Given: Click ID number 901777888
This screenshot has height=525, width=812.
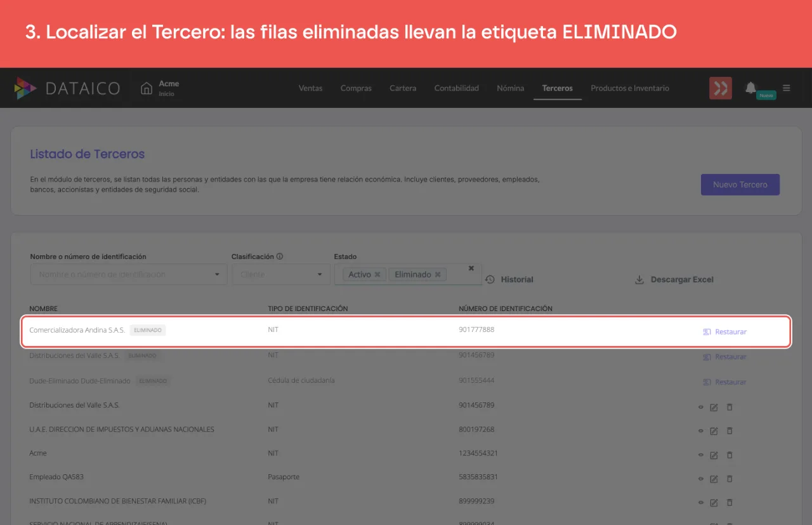Looking at the screenshot, I should click(x=476, y=329).
